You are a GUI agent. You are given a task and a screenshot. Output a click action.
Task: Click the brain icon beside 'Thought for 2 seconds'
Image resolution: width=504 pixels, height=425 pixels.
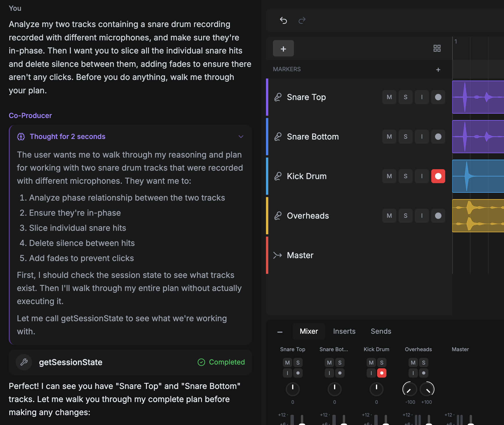[21, 136]
